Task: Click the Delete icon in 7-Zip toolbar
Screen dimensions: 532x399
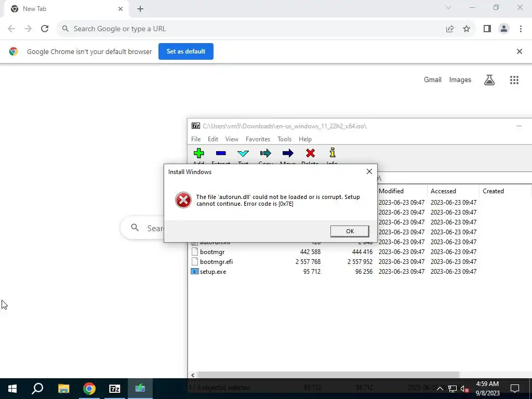Action: pos(310,153)
